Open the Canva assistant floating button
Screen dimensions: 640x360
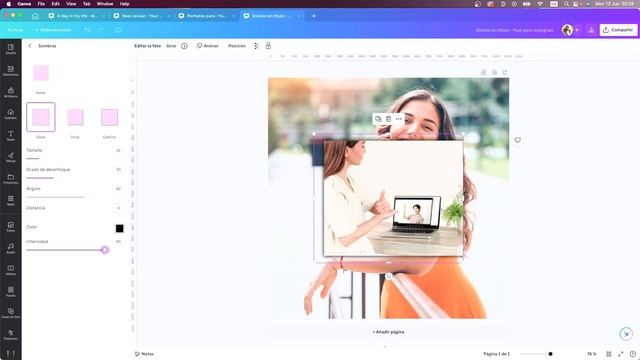(x=626, y=333)
